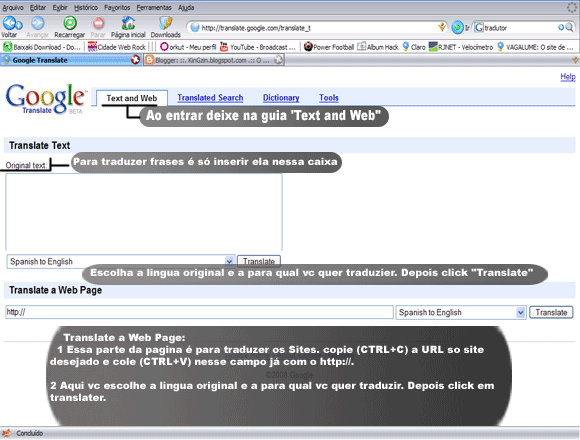This screenshot has height=440, width=580.
Task: Click the web page URL field
Action: tap(199, 312)
